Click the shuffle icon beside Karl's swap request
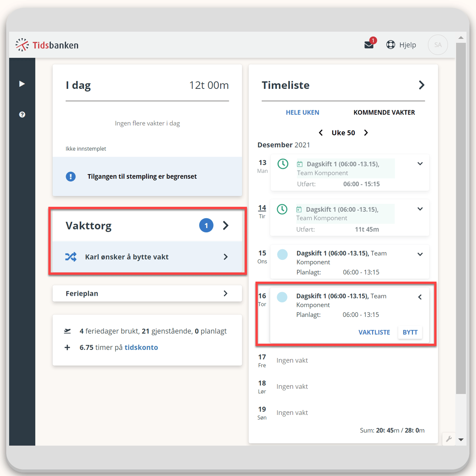Viewport: 476px width, 476px height. 71,257
